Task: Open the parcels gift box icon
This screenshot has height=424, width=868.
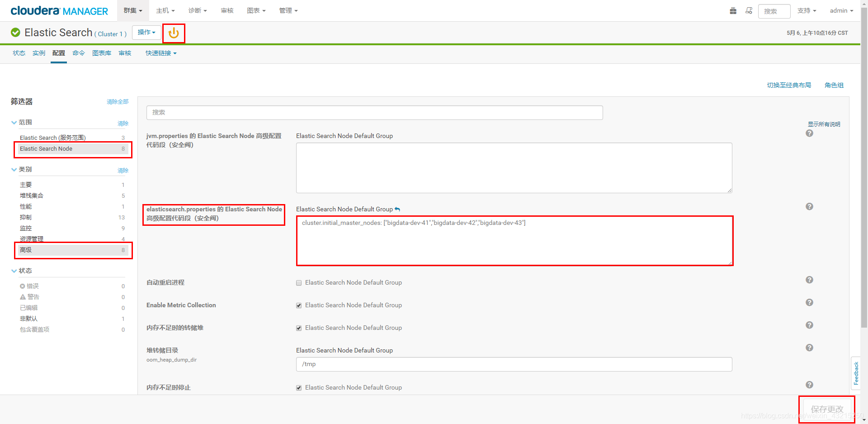Action: coord(733,10)
